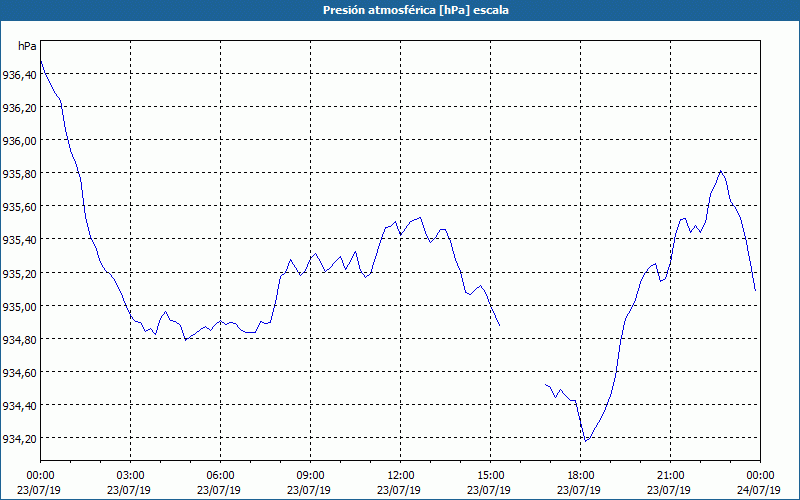Click the 18:00 time axis label
Image resolution: width=800 pixels, height=500 pixels.
(581, 476)
